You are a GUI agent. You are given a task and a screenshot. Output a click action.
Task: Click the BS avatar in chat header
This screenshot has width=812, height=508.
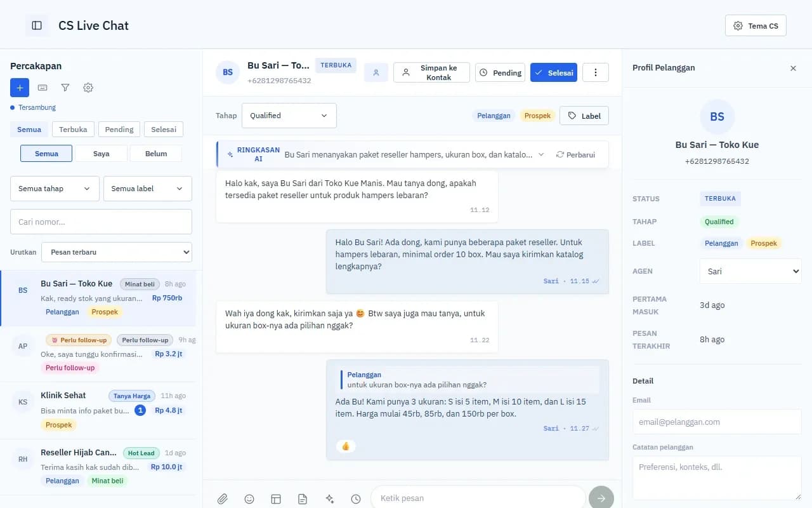click(x=228, y=72)
